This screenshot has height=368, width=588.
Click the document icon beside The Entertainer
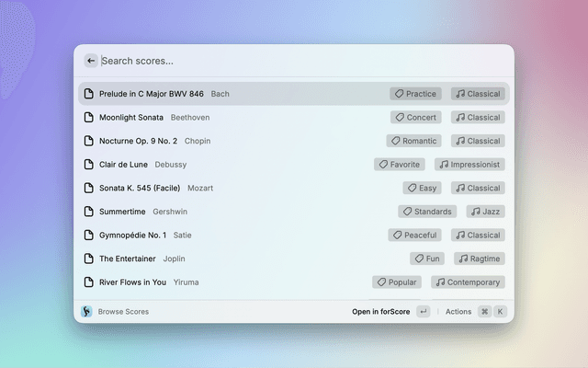tap(90, 259)
